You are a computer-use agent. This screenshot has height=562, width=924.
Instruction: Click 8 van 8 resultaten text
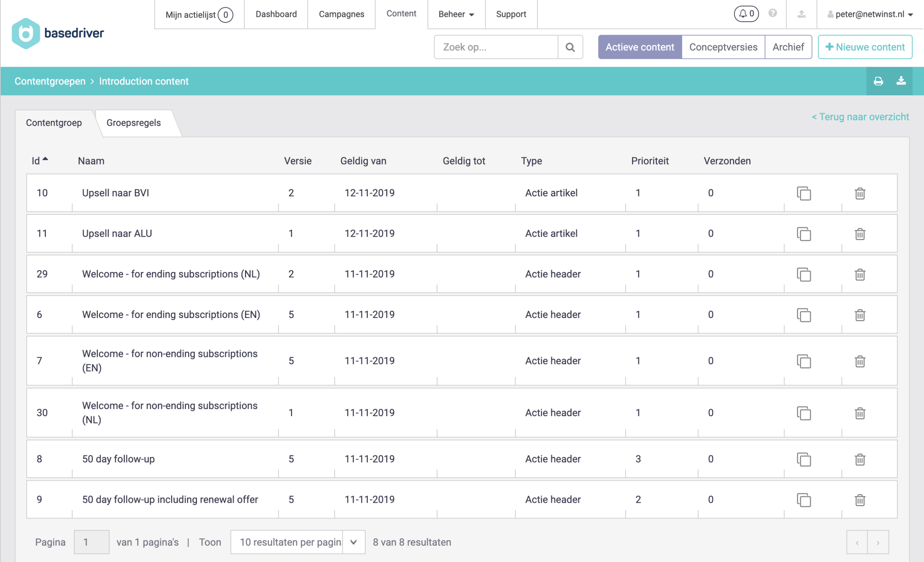point(412,542)
